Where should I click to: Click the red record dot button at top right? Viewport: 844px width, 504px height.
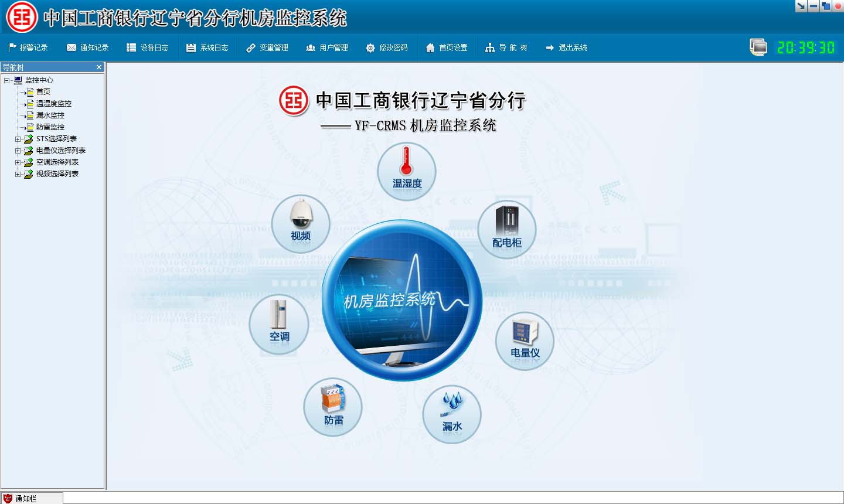838,6
